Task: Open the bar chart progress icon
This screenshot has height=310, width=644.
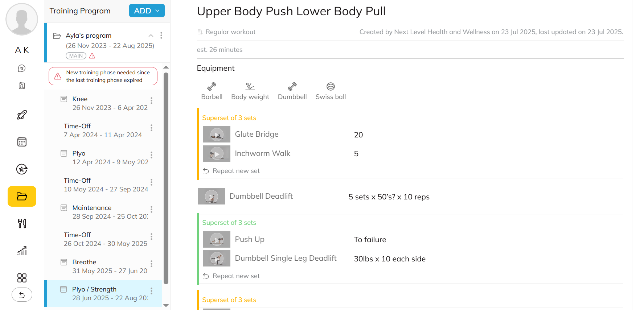Action: 22,251
